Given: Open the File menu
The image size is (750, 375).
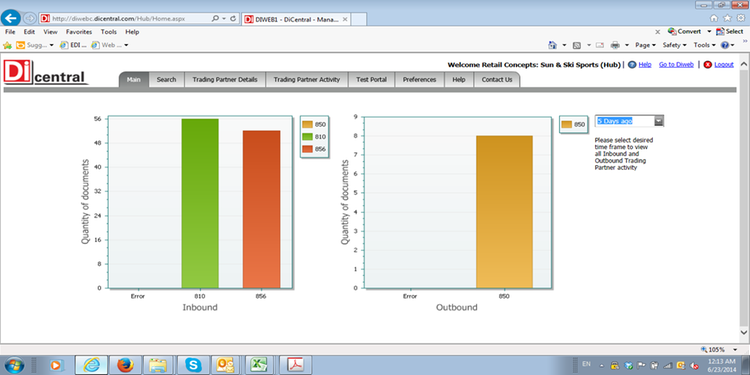Looking at the screenshot, I should point(10,32).
